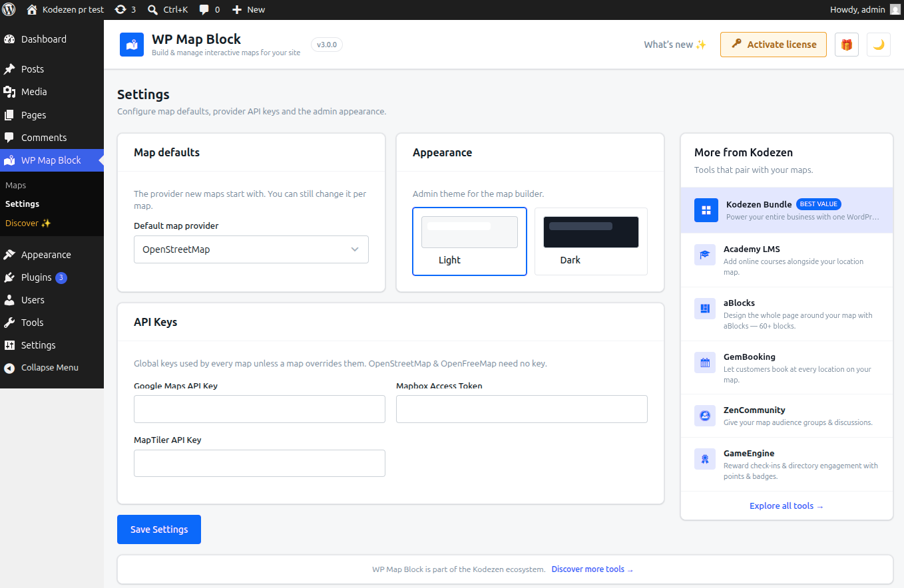Screen dimensions: 904x588
Task: Click the Academy LMS graduation cap icon
Action: point(705,255)
